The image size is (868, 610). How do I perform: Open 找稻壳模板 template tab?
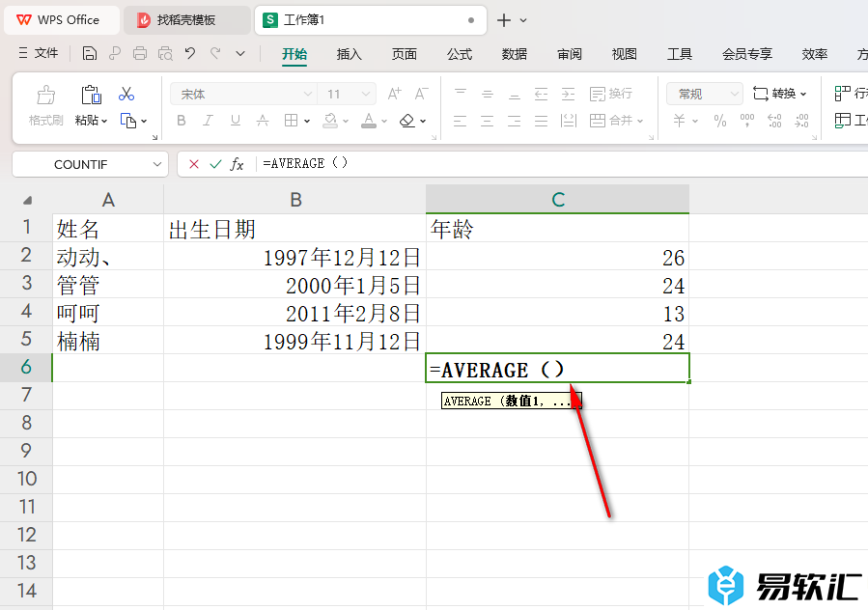click(x=186, y=20)
